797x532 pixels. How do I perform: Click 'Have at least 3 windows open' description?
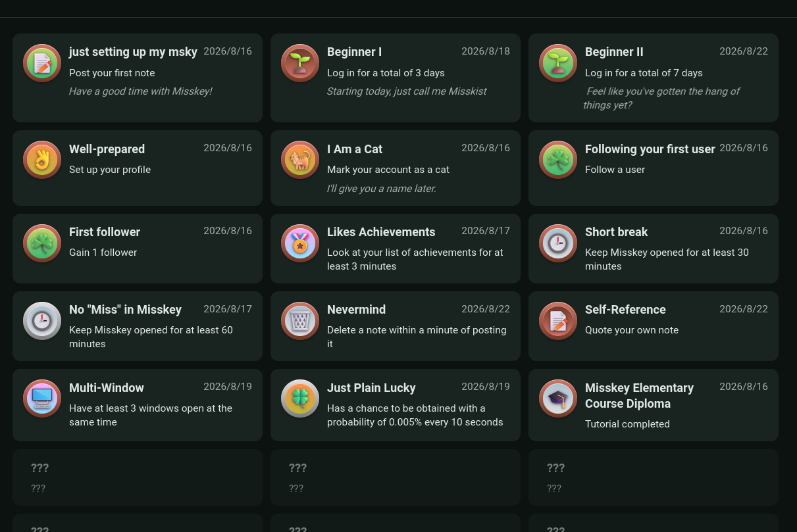tap(151, 415)
